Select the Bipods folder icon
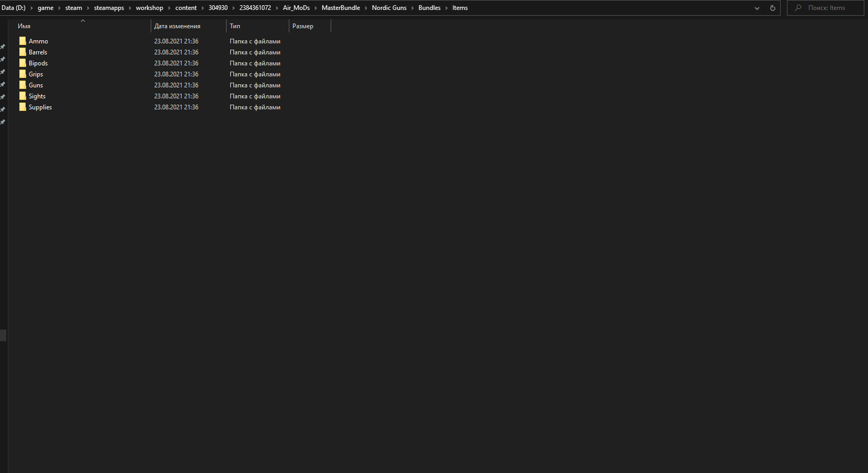This screenshot has height=473, width=868. click(22, 63)
